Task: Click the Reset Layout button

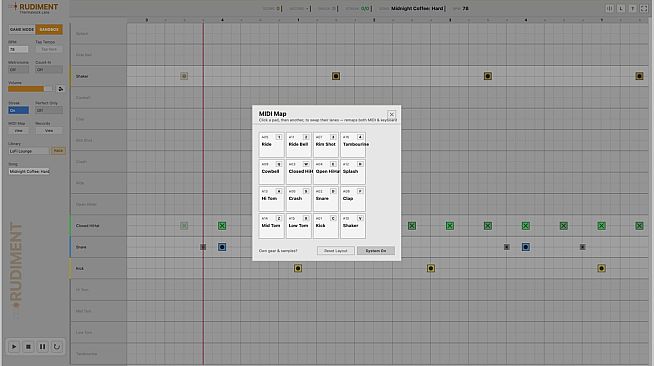Action: click(335, 251)
